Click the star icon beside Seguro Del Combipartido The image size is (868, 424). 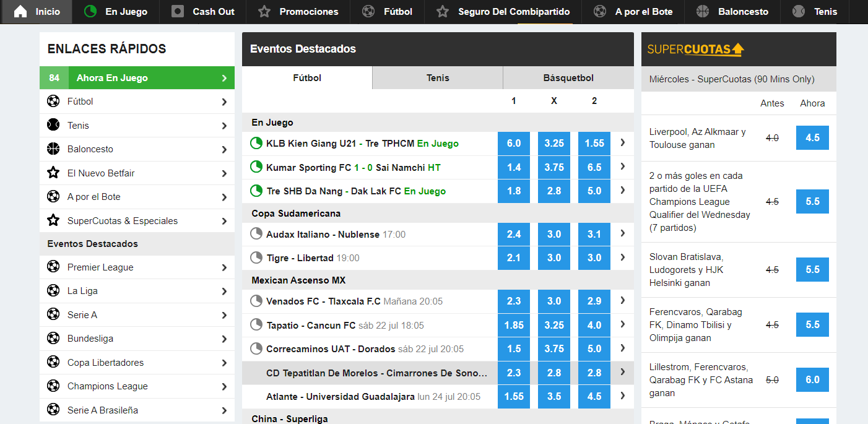(443, 11)
